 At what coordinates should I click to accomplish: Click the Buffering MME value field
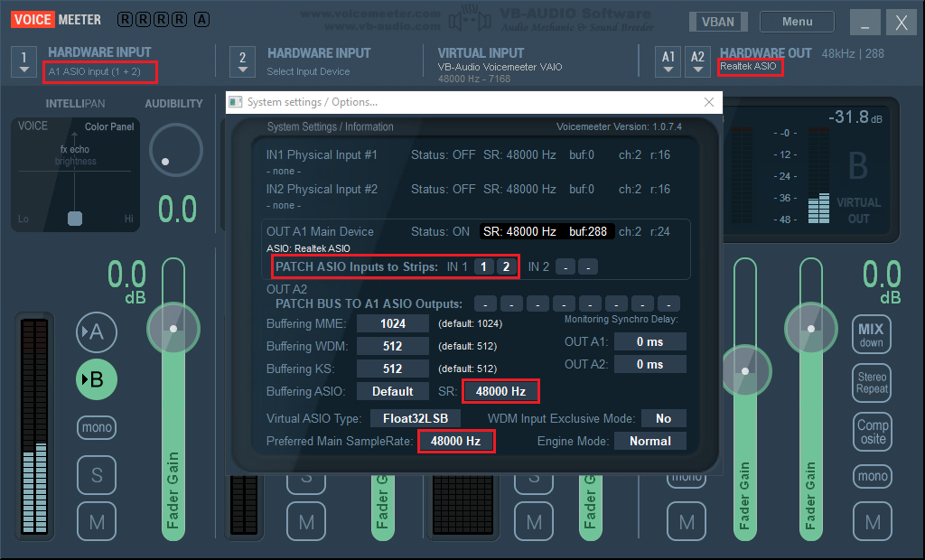point(392,322)
